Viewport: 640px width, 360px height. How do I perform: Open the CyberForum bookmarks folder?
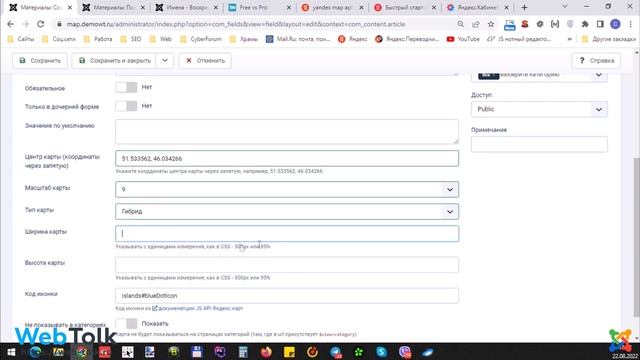pyautogui.click(x=201, y=39)
